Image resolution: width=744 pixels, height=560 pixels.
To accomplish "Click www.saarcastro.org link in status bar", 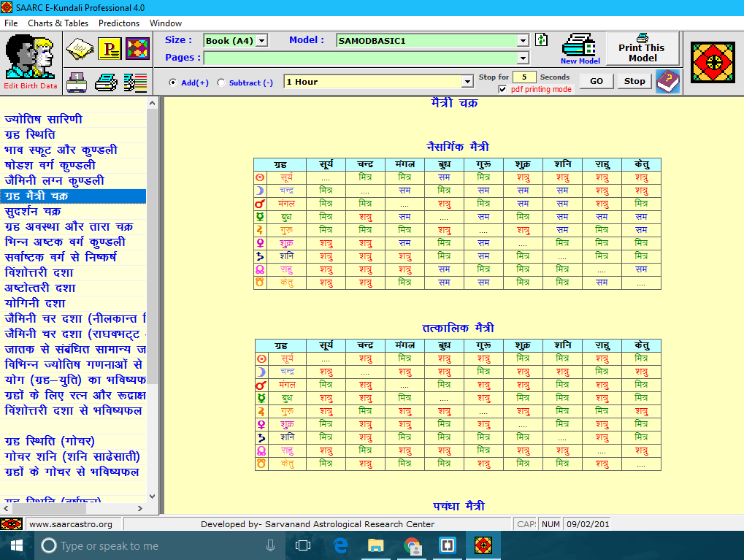I will tap(71, 524).
